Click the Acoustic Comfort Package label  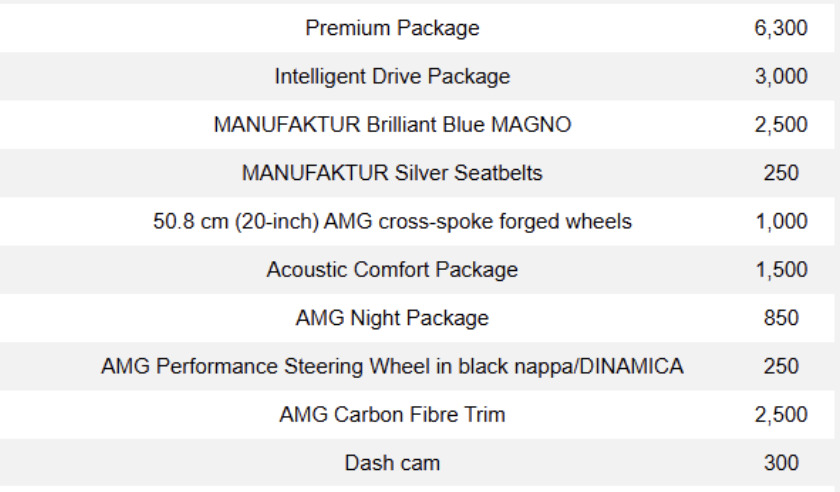pos(392,270)
